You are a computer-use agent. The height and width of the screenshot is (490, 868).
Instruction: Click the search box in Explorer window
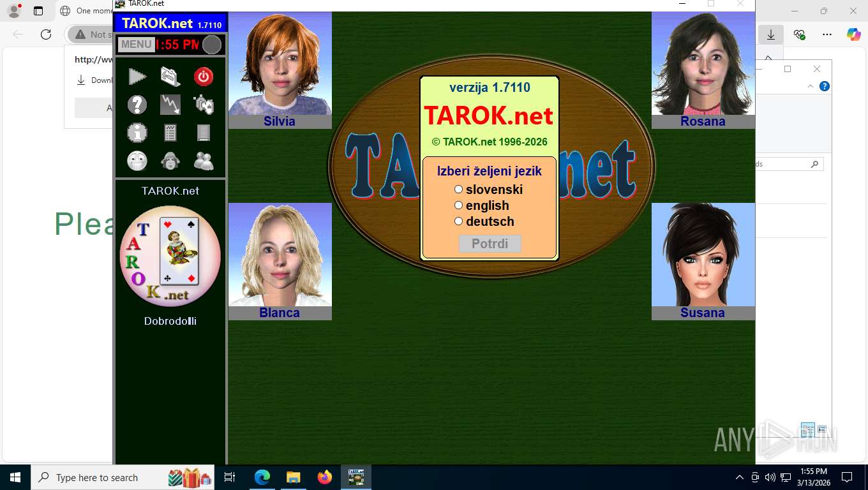[x=789, y=164]
